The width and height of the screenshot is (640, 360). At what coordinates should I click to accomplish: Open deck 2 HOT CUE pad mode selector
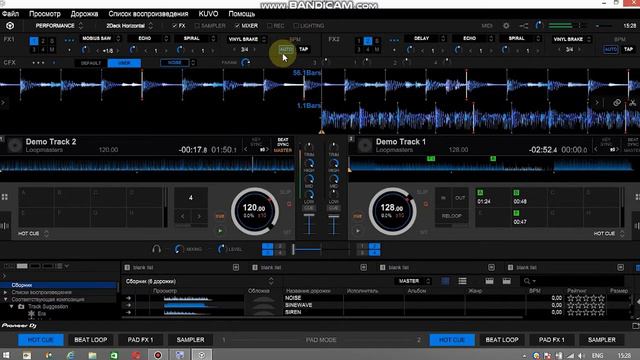pyautogui.click(x=608, y=233)
